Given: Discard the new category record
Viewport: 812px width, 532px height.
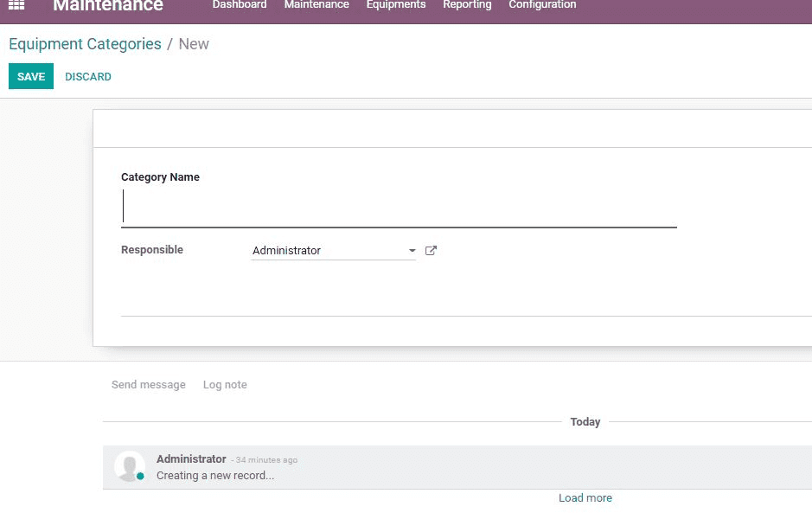Looking at the screenshot, I should point(88,77).
